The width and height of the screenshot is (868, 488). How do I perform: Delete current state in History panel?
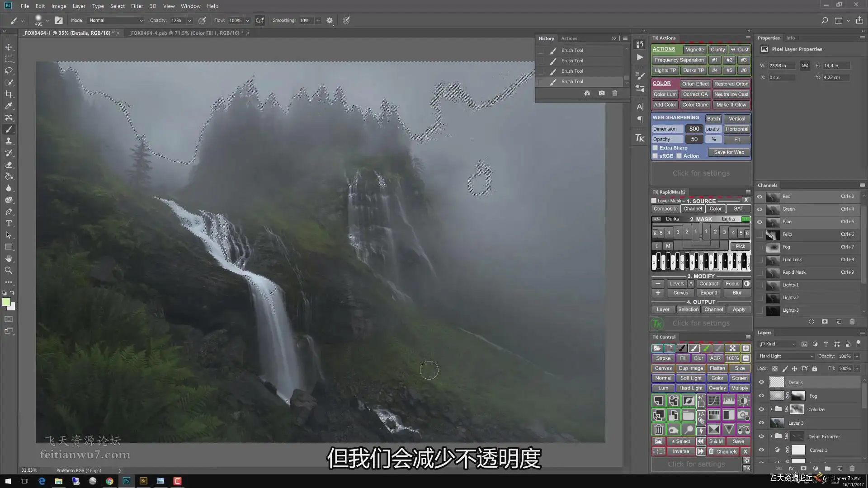[614, 93]
